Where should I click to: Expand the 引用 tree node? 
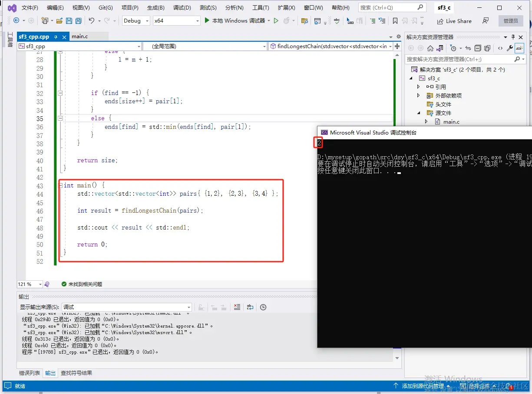point(419,87)
